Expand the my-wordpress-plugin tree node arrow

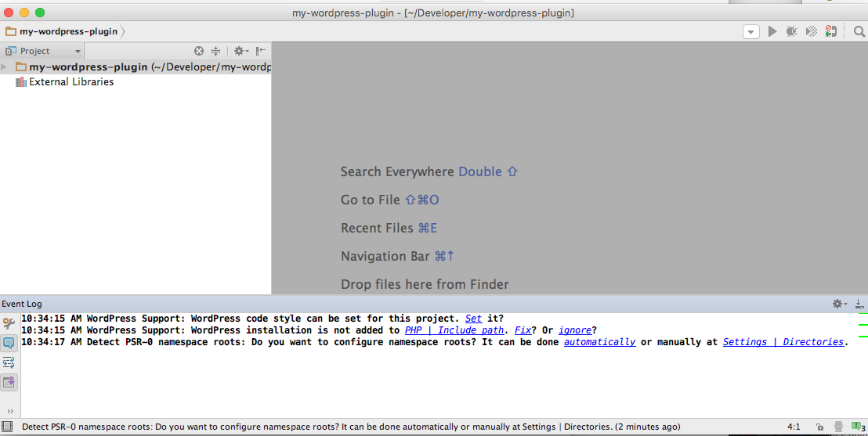tap(5, 67)
